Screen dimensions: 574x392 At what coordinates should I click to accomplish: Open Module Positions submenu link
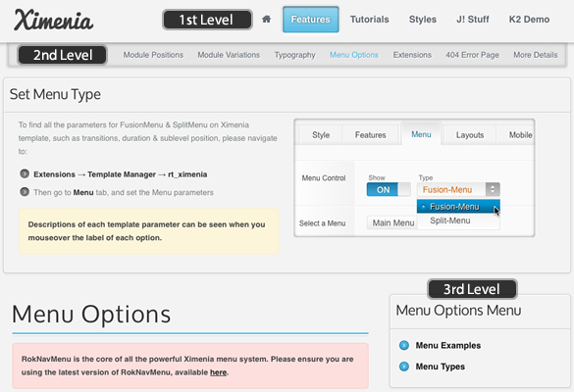[x=153, y=55]
